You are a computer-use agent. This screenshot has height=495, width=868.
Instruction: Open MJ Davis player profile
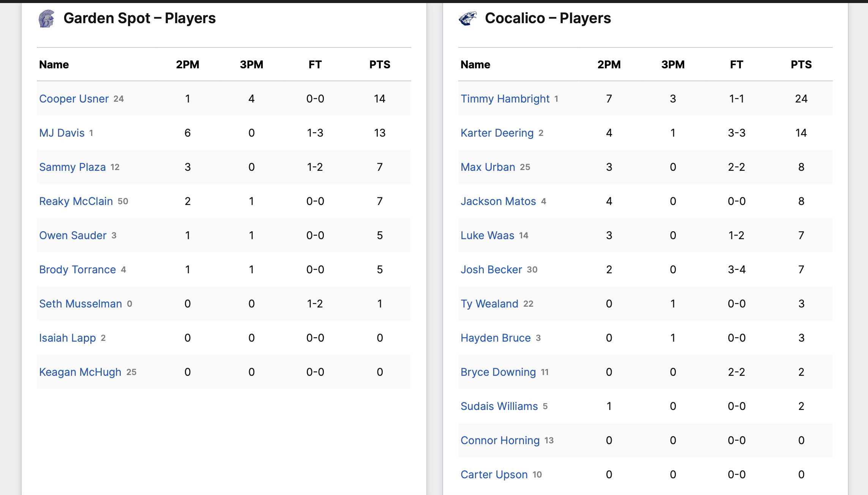62,133
